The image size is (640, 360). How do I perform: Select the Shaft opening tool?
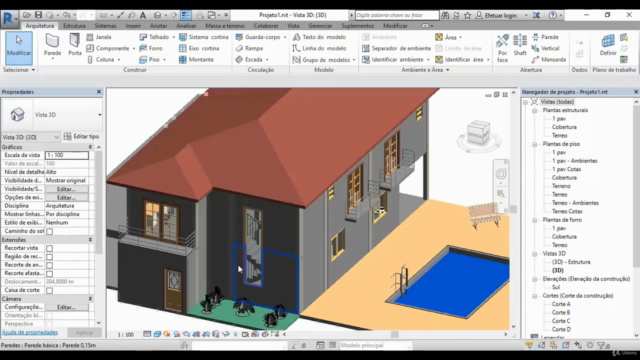[520, 46]
